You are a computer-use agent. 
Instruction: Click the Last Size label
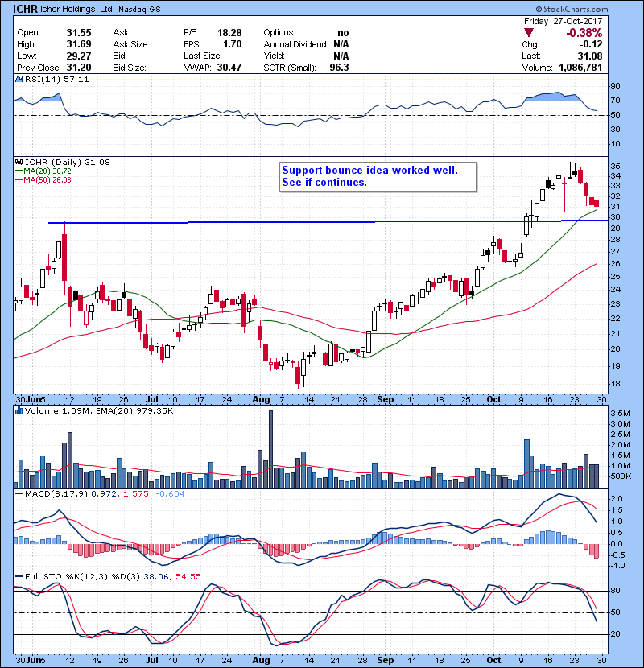coord(203,56)
